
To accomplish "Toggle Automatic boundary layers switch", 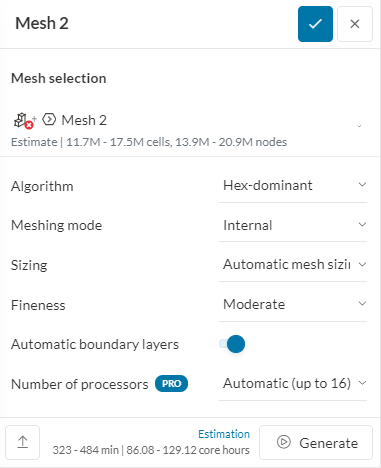I will point(232,344).
